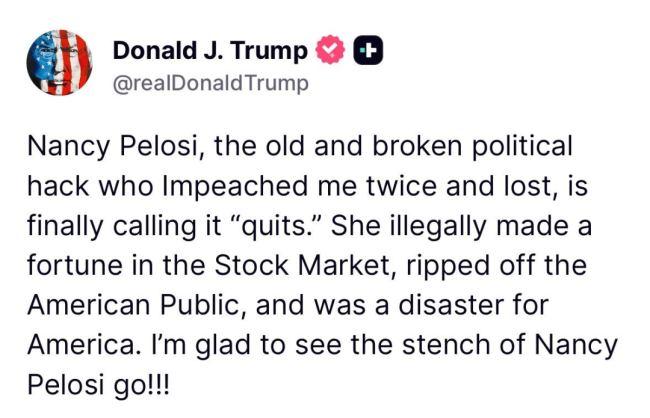Viewport: 650px width, 418px height.
Task: Click the word "hack" in the post
Action: pyautogui.click(x=58, y=187)
